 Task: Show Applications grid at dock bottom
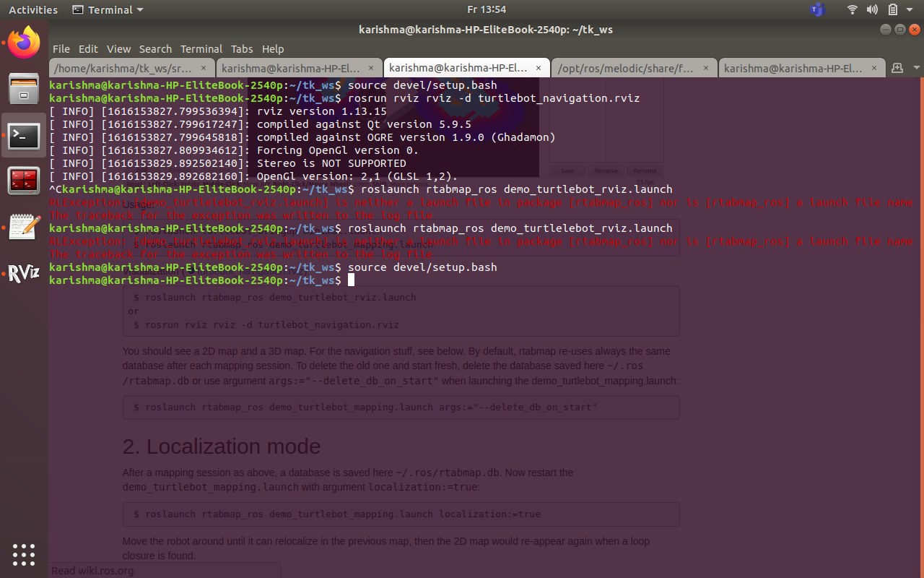[x=24, y=554]
